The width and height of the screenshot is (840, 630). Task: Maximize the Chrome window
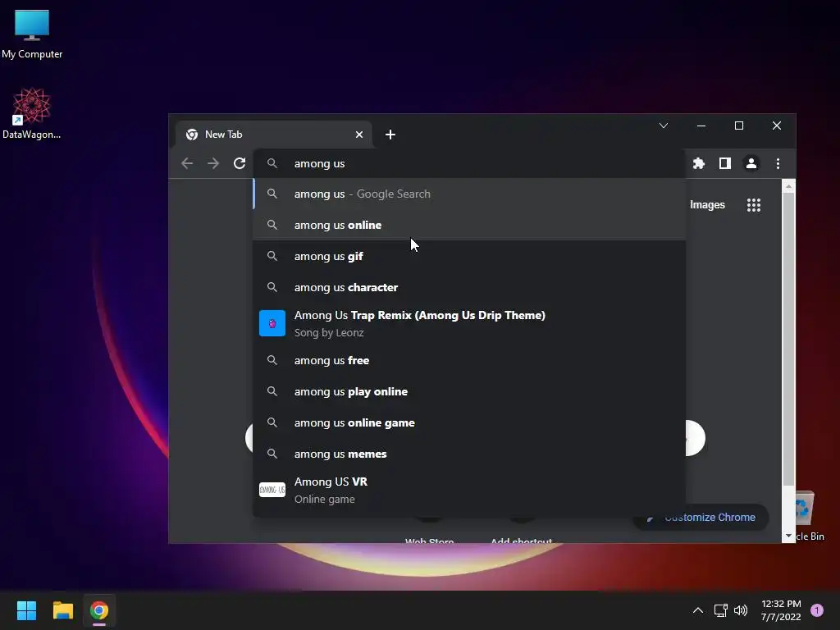[x=739, y=126]
